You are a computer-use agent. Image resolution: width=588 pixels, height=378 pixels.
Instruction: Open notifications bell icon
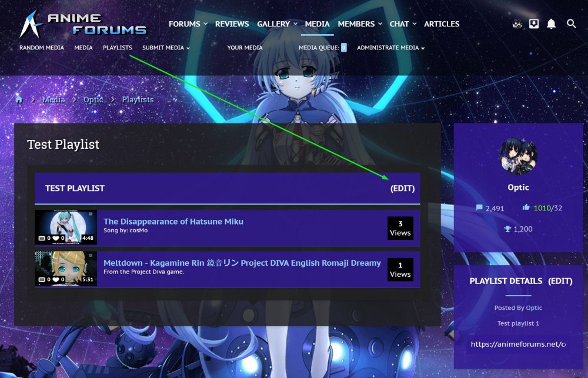551,24
